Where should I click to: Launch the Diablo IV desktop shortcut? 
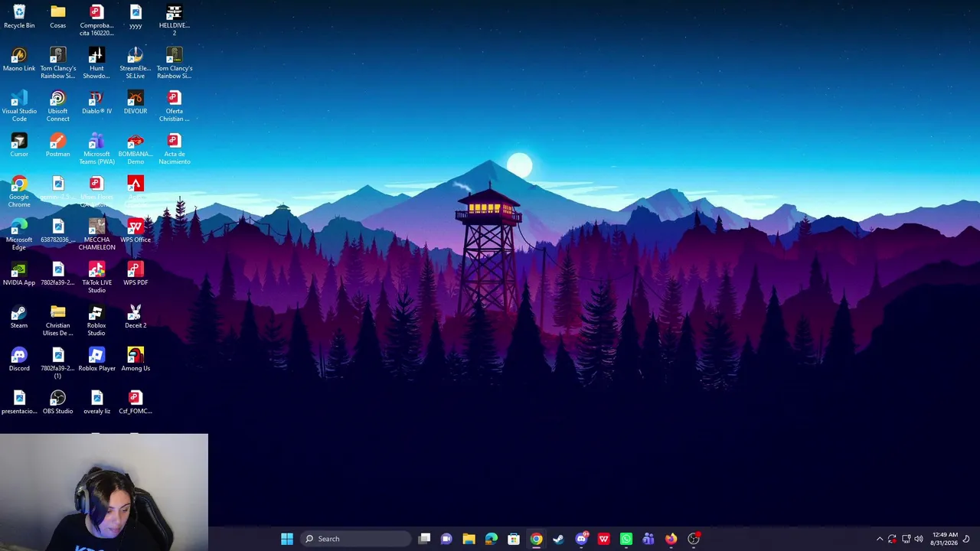(96, 103)
